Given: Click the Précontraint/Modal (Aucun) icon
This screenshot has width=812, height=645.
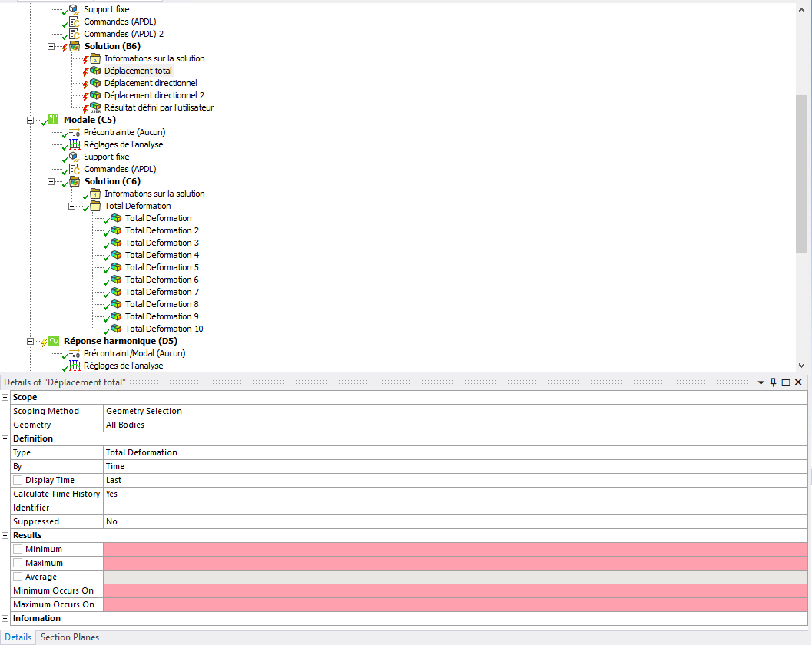Looking at the screenshot, I should pos(74,353).
